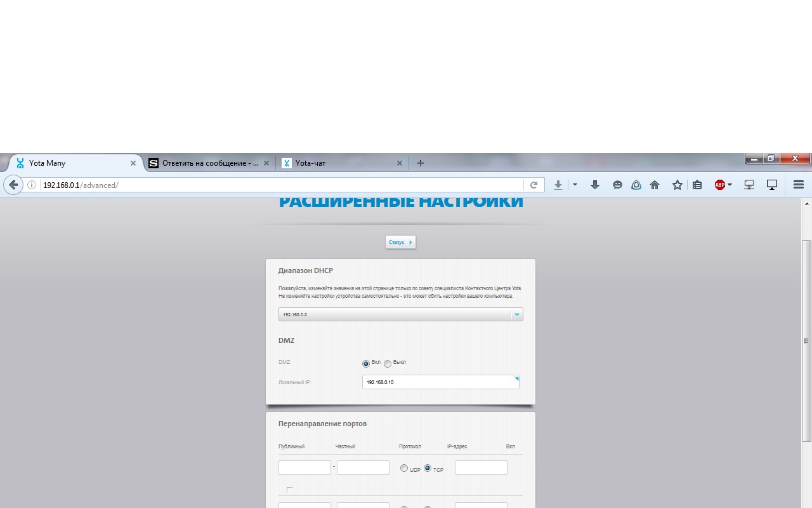Open the Adblock Plus dropdown arrow
Screen dimensions: 812x508
click(730, 185)
